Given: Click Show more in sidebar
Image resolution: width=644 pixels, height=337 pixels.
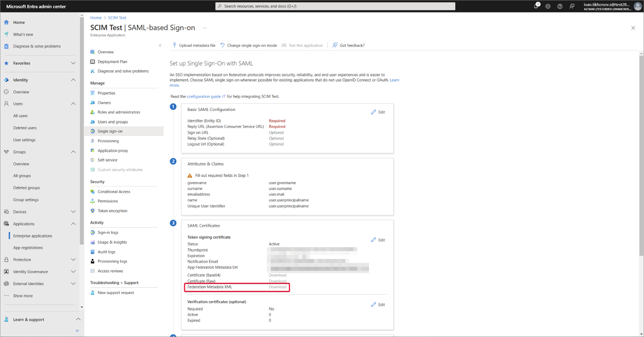Looking at the screenshot, I should (23, 296).
